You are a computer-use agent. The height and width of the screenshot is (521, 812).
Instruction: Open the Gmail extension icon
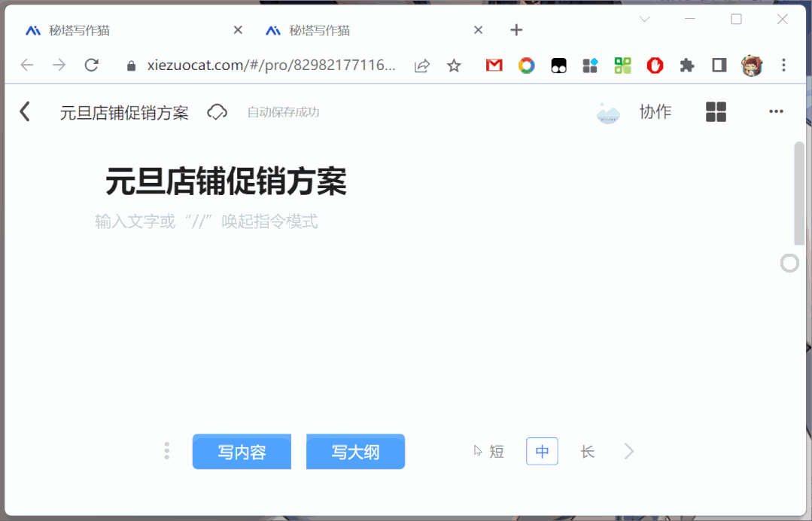tap(494, 66)
